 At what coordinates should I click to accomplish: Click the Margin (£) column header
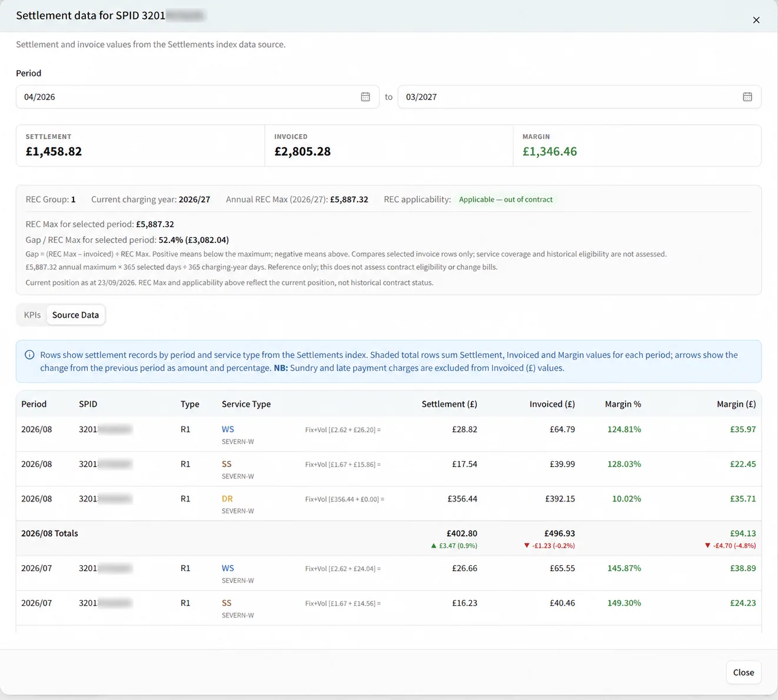[736, 404]
